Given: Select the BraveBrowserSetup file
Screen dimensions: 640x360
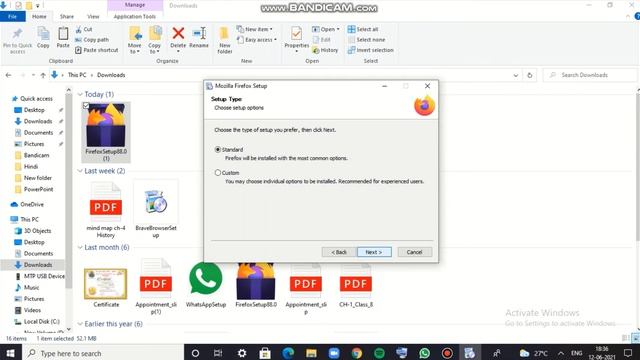Looking at the screenshot, I should pyautogui.click(x=156, y=209).
